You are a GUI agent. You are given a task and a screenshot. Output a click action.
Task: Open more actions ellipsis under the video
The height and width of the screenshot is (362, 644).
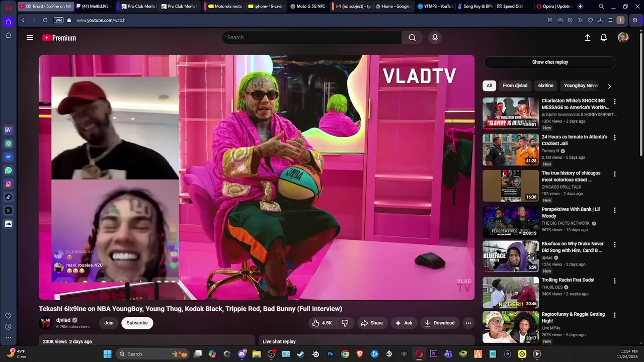pyautogui.click(x=468, y=323)
